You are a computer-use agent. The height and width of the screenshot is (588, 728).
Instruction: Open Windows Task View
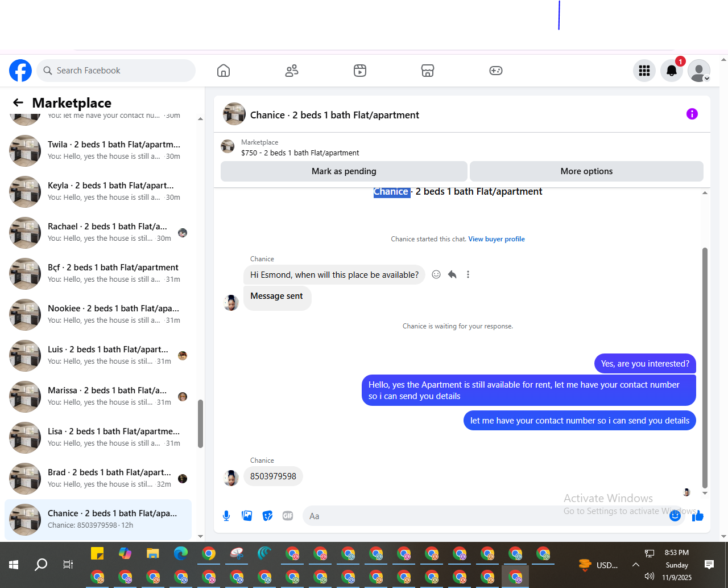pos(68,565)
